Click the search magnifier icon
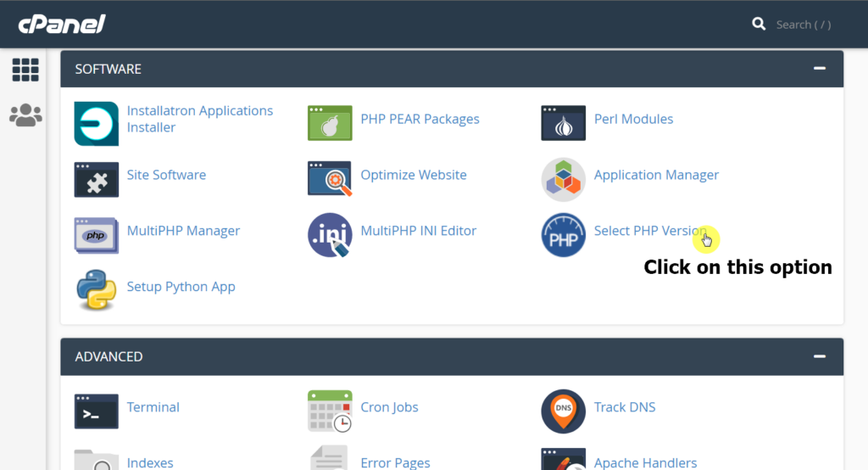The width and height of the screenshot is (868, 470). 759,24
